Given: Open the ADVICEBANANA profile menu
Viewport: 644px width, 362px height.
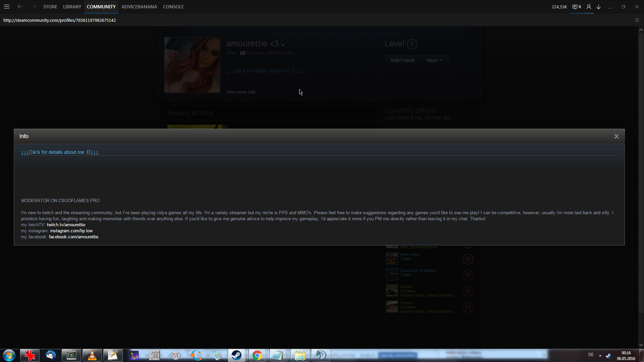Looking at the screenshot, I should pos(139,7).
